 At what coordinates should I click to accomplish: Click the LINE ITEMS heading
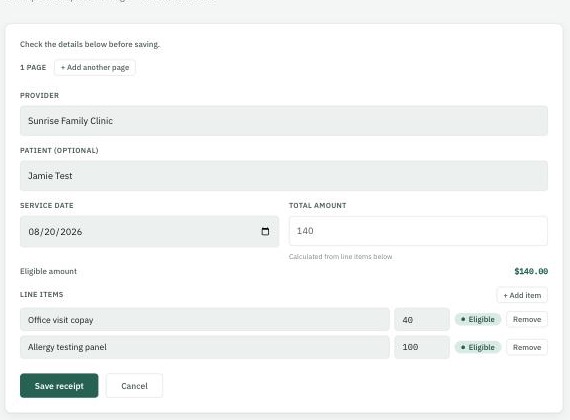click(x=41, y=295)
